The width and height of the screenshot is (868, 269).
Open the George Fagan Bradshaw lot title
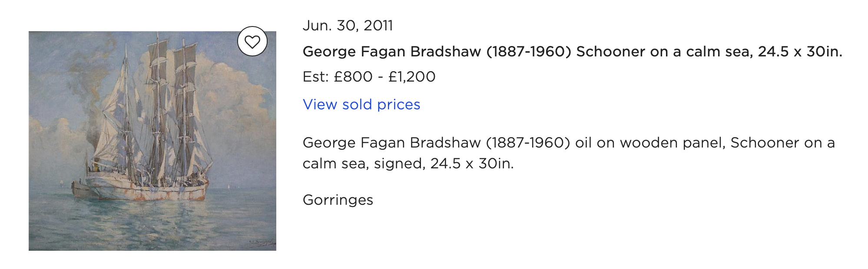(x=572, y=52)
